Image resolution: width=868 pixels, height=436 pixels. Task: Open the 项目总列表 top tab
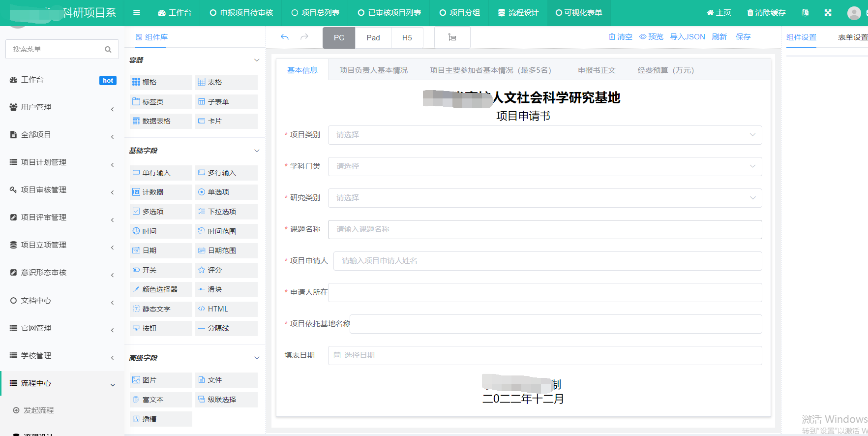coord(315,13)
